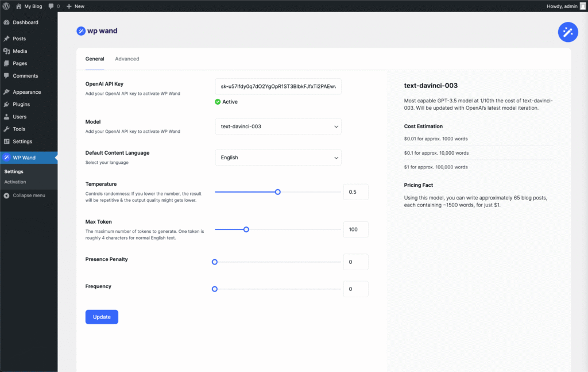
Task: Click the Max Token value field 100
Action: click(x=355, y=229)
